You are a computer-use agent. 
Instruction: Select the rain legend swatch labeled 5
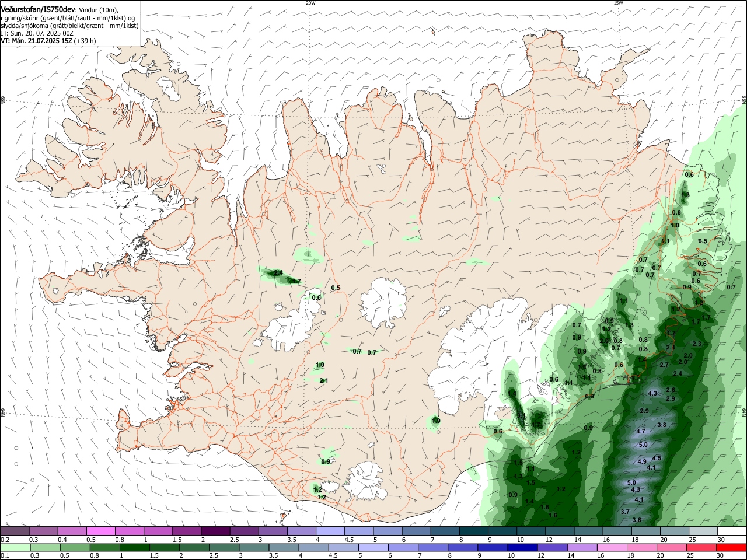pyautogui.click(x=373, y=547)
